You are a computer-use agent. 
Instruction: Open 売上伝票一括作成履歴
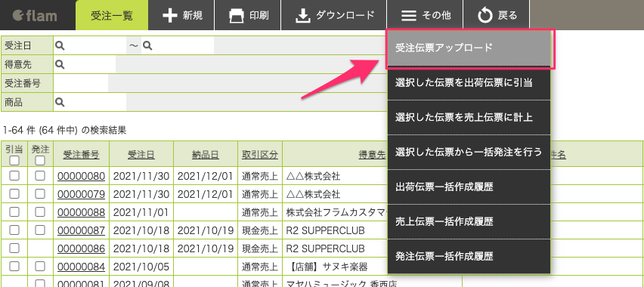point(469,222)
